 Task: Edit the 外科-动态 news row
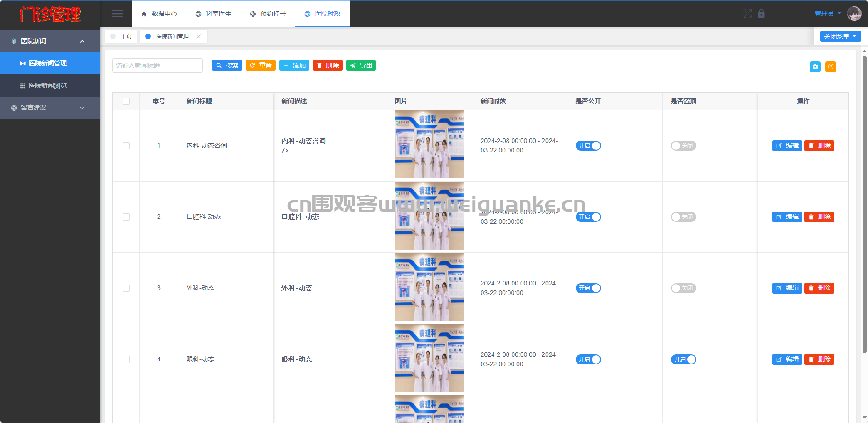(787, 288)
